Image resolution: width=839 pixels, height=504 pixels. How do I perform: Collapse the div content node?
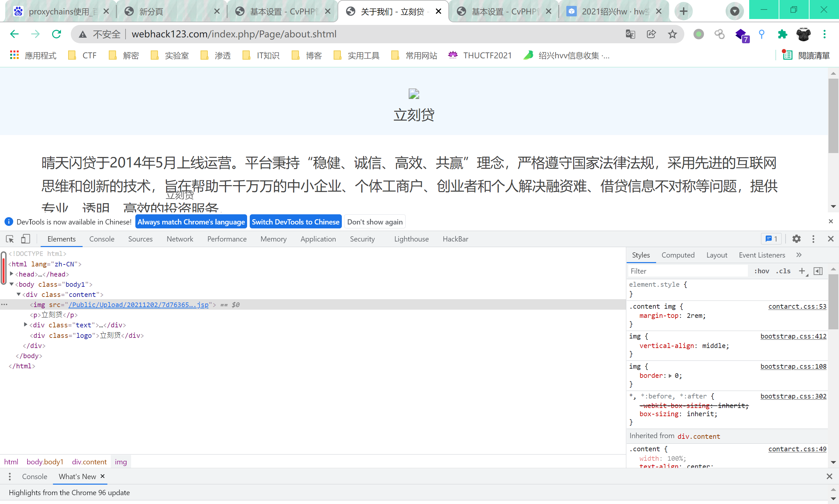click(x=19, y=294)
